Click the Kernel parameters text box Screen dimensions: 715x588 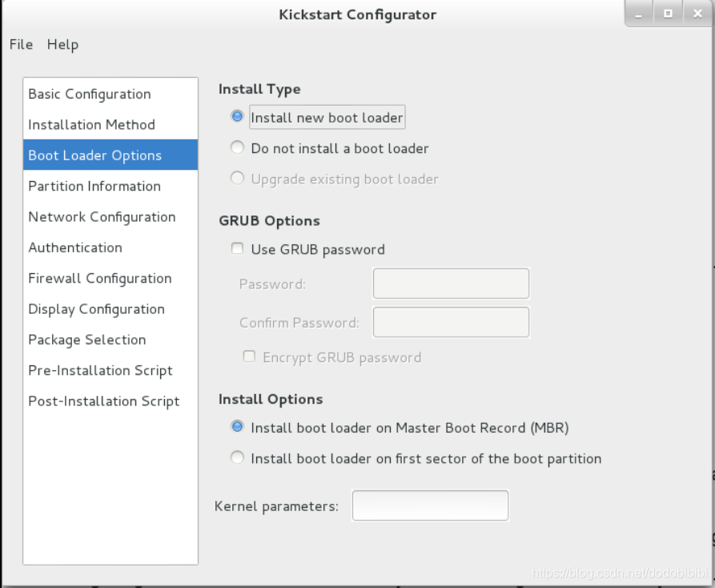(x=430, y=505)
